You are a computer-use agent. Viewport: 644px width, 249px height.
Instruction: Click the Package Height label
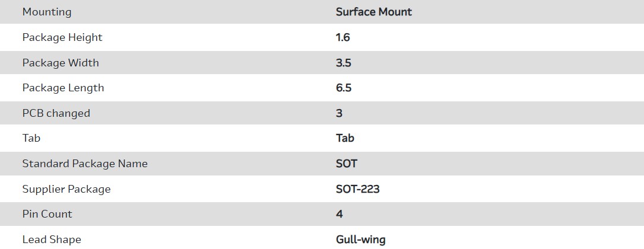pyautogui.click(x=62, y=37)
